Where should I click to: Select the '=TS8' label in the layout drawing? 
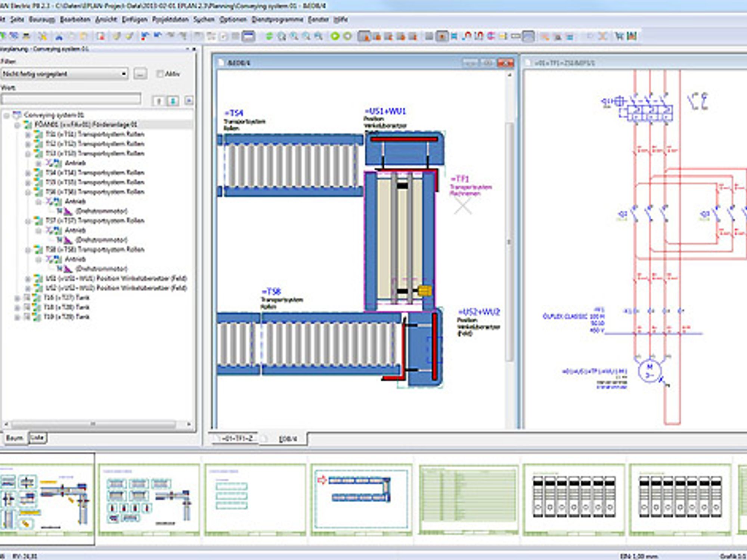click(271, 292)
